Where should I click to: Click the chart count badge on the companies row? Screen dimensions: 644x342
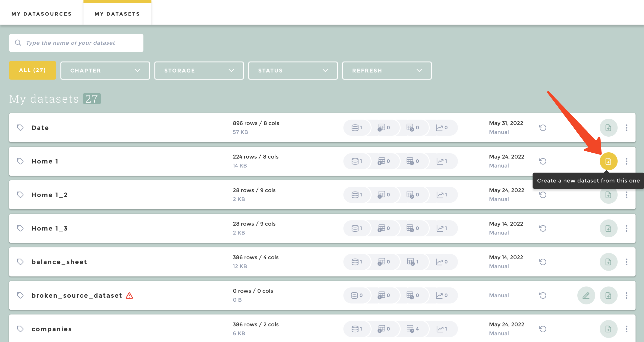click(x=442, y=329)
